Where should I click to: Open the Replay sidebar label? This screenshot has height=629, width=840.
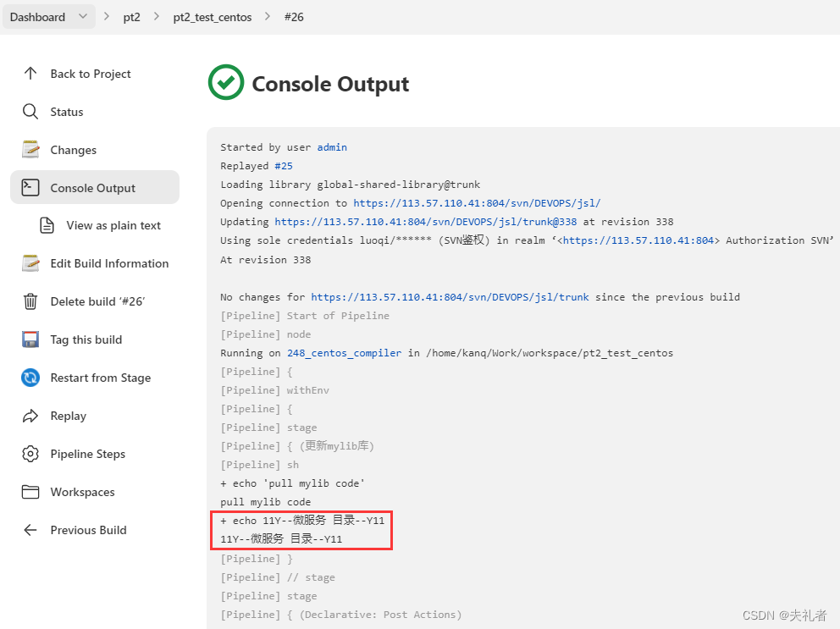pyautogui.click(x=68, y=416)
